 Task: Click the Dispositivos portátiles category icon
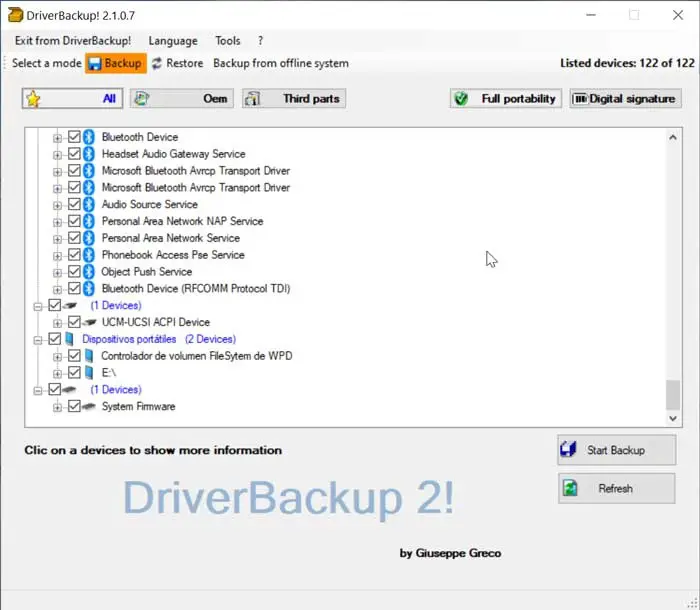69,339
